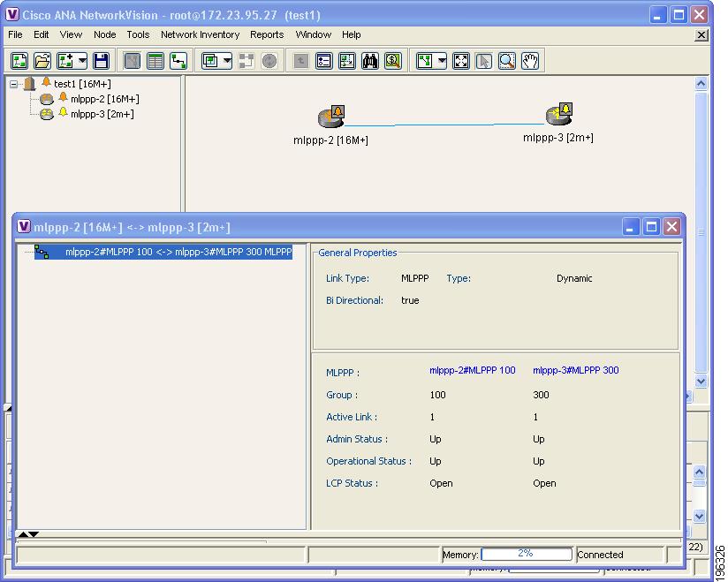Follow the mlppp-2#MLPPP 100 hyperlink
Viewport: 728px width, 582px height.
[472, 370]
